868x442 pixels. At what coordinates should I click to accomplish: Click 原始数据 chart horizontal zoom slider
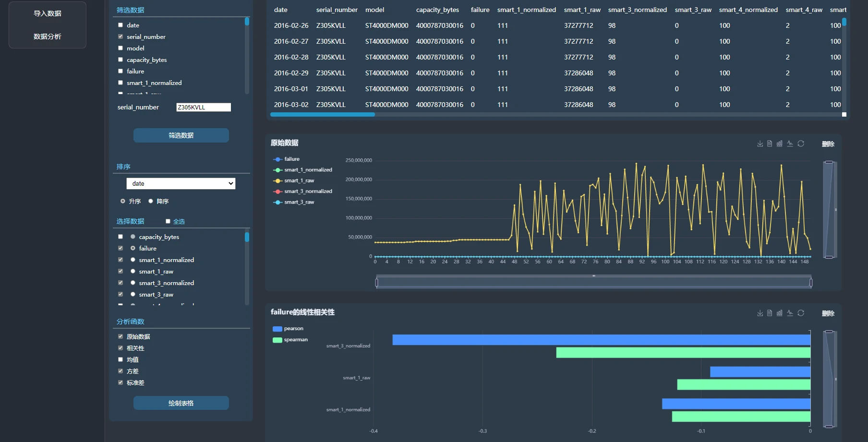point(594,283)
